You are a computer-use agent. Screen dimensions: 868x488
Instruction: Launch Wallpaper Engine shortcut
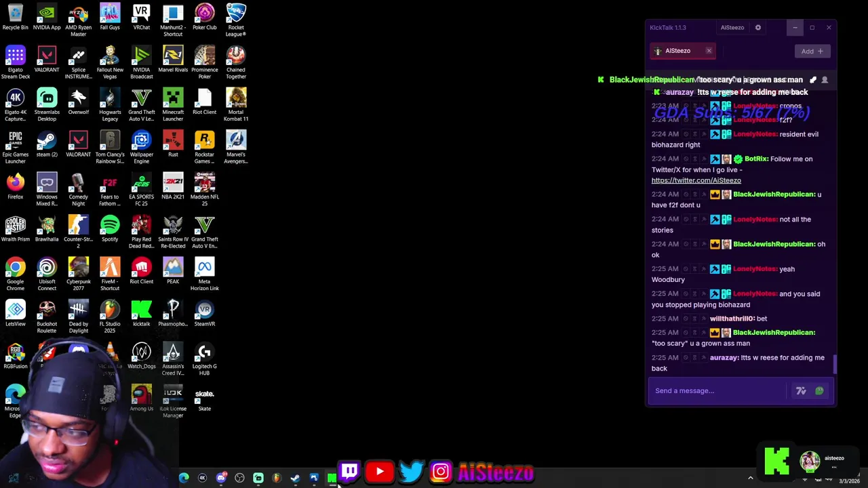[x=141, y=147]
